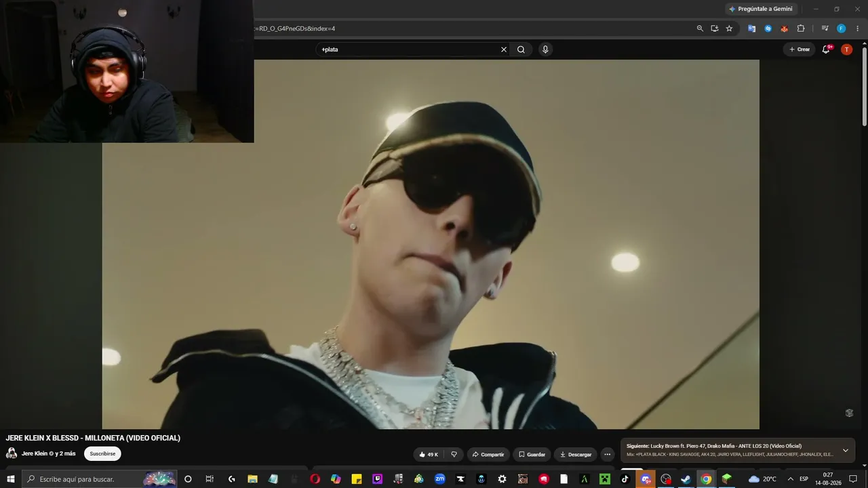Open the taskbar clock and calendar
This screenshot has width=868, height=488.
coord(828,479)
